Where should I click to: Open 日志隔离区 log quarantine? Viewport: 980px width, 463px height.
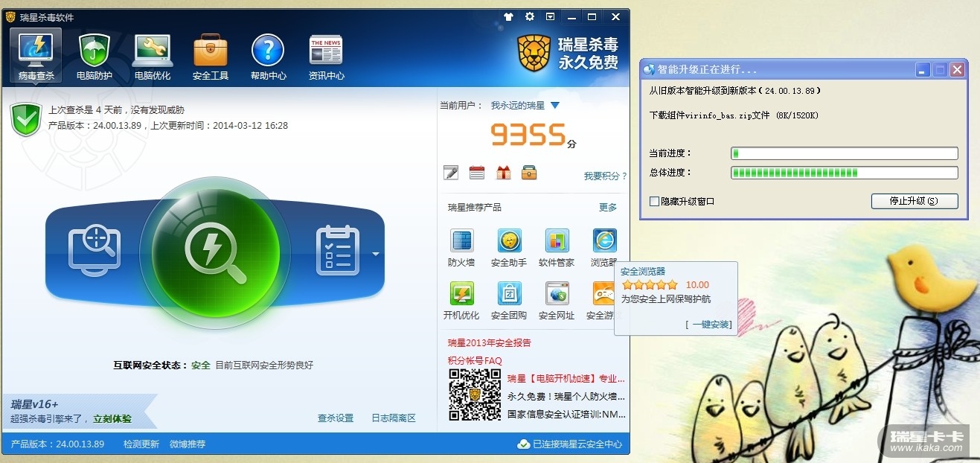[394, 418]
